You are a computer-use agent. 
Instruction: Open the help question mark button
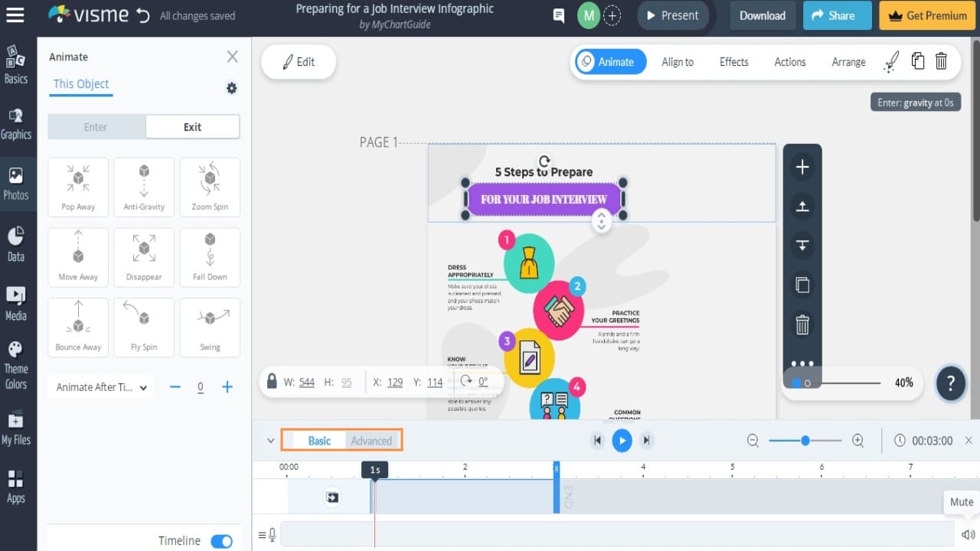(x=950, y=383)
